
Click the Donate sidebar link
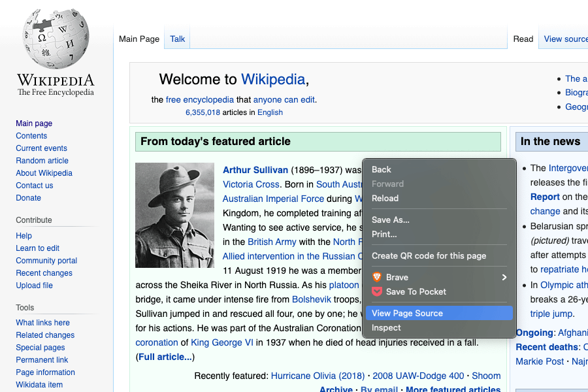[29, 198]
